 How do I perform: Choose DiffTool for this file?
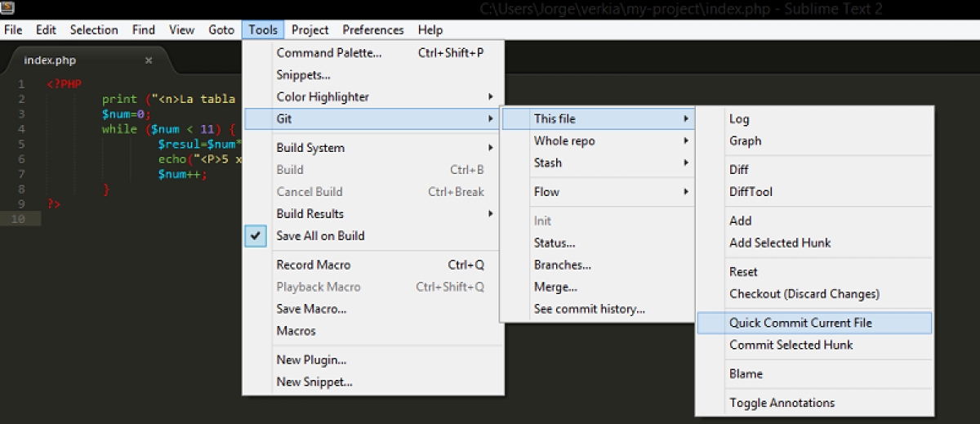[x=814, y=192]
